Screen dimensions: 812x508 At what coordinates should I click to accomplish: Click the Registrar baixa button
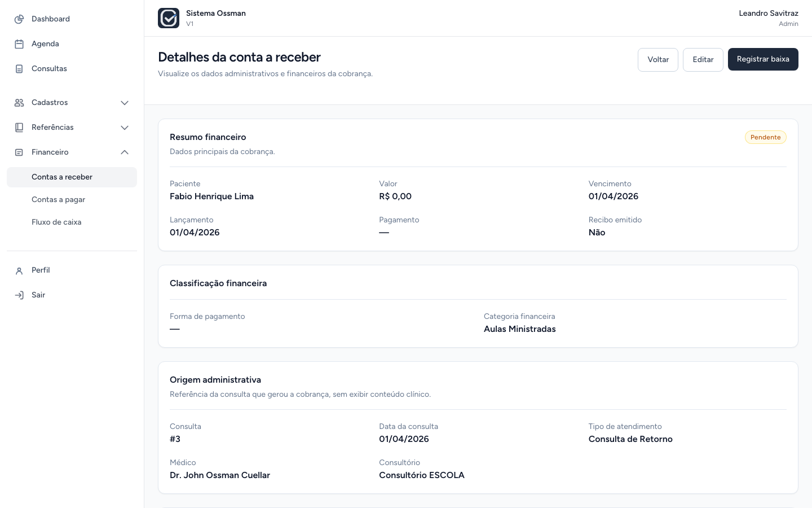pos(763,59)
